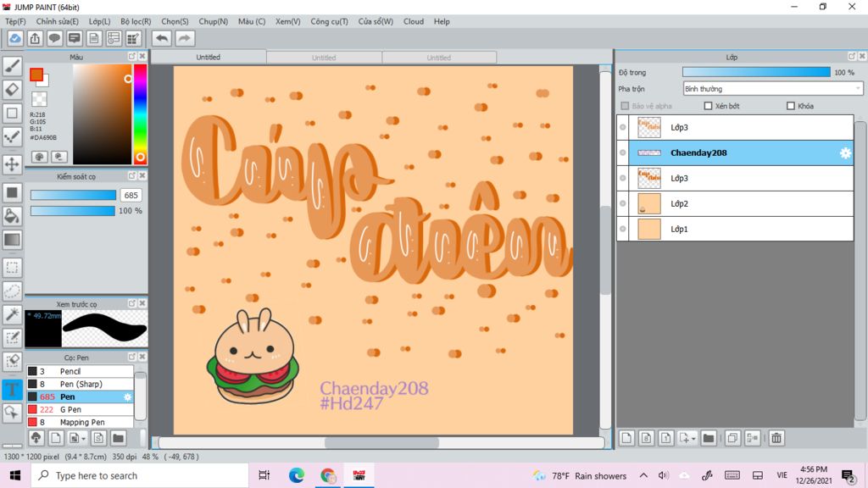Click the export/share toolbar icon

click(35, 38)
